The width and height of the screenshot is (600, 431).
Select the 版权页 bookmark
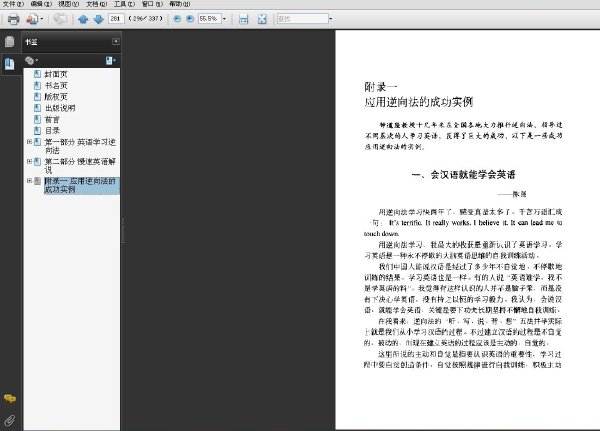coord(56,97)
